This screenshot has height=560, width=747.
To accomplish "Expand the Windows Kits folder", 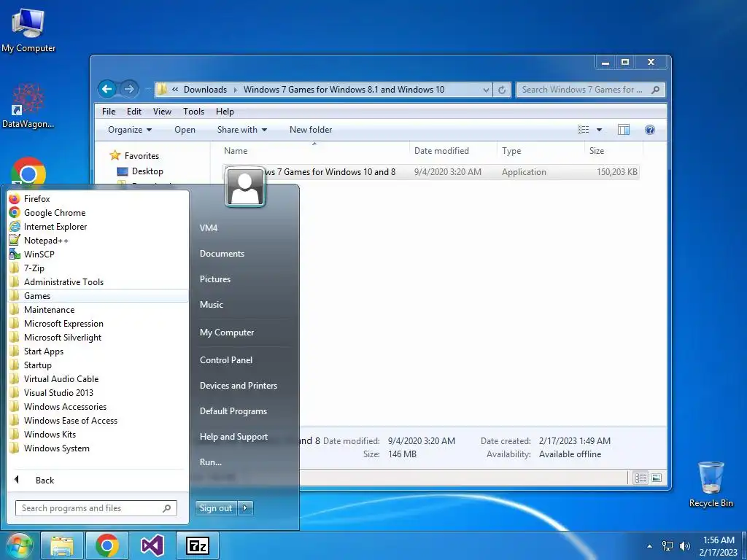I will pyautogui.click(x=98, y=434).
